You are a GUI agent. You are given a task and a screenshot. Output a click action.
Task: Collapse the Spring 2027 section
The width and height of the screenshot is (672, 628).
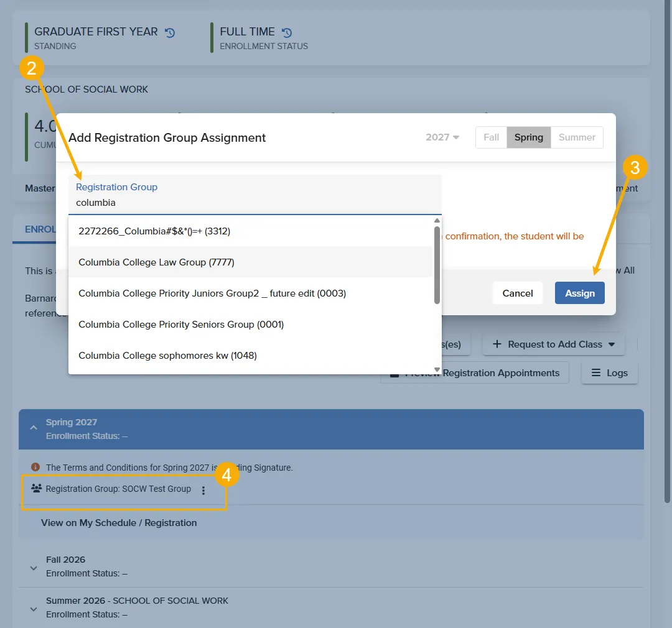click(x=34, y=428)
